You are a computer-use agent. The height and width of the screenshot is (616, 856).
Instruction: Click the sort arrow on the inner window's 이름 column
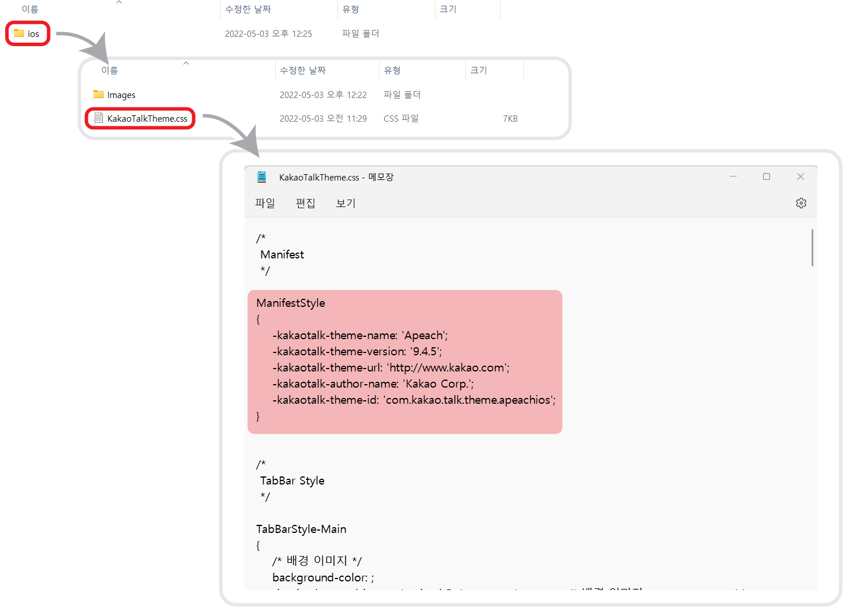186,63
